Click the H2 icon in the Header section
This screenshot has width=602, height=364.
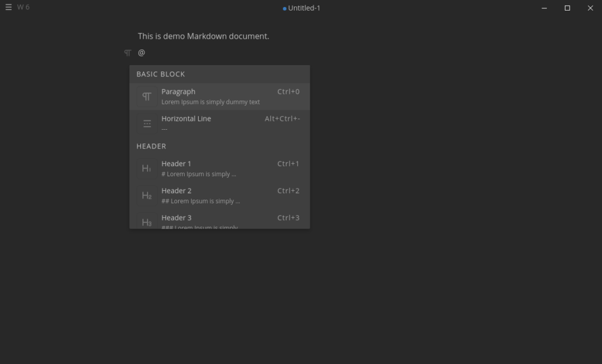coord(147,196)
